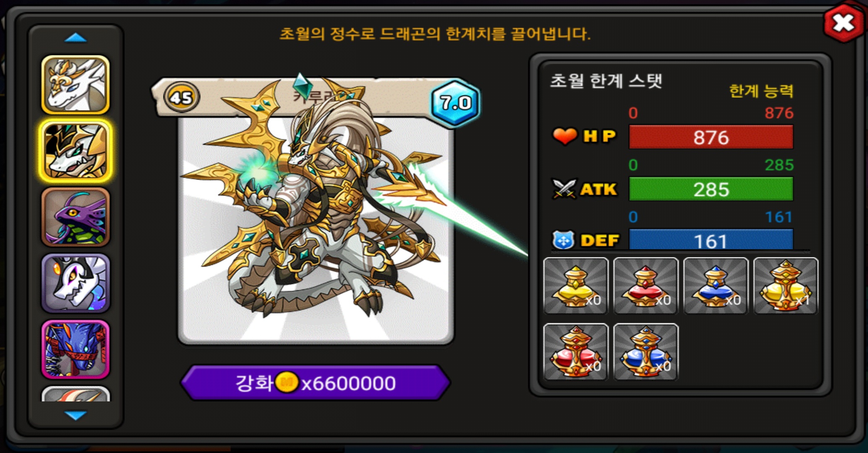Image resolution: width=868 pixels, height=453 pixels.
Task: Choose the purple sea dragon portrait
Action: point(75,217)
